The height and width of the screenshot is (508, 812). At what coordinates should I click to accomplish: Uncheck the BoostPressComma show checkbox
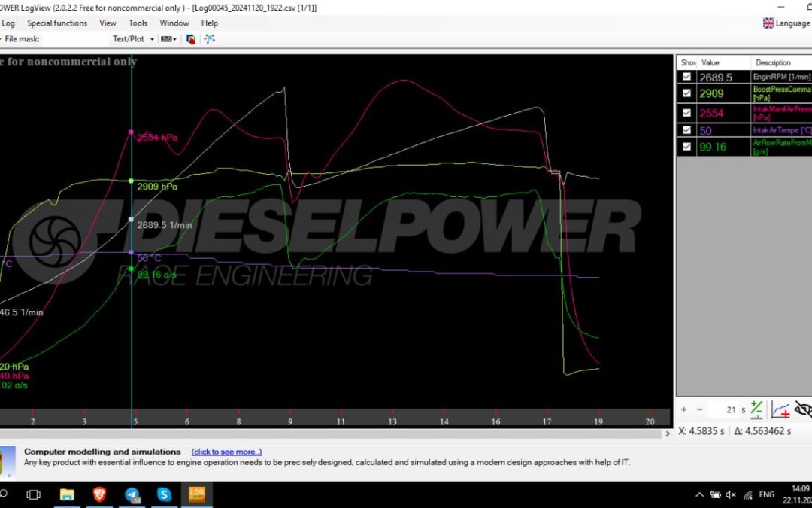click(x=686, y=93)
